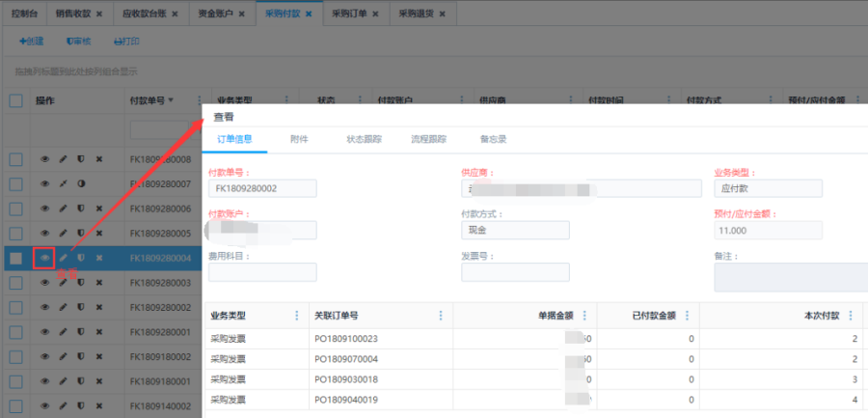868x418 pixels.
Task: Click delete X icon for FK1809180002
Action: click(x=98, y=357)
